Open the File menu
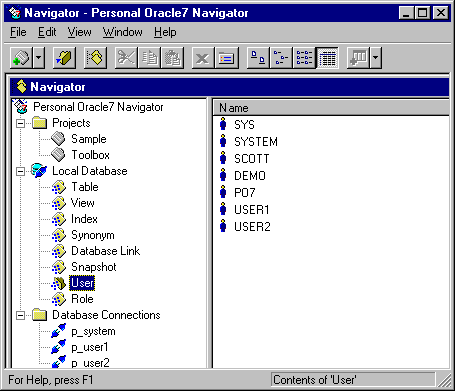The image size is (455, 391). (x=18, y=32)
